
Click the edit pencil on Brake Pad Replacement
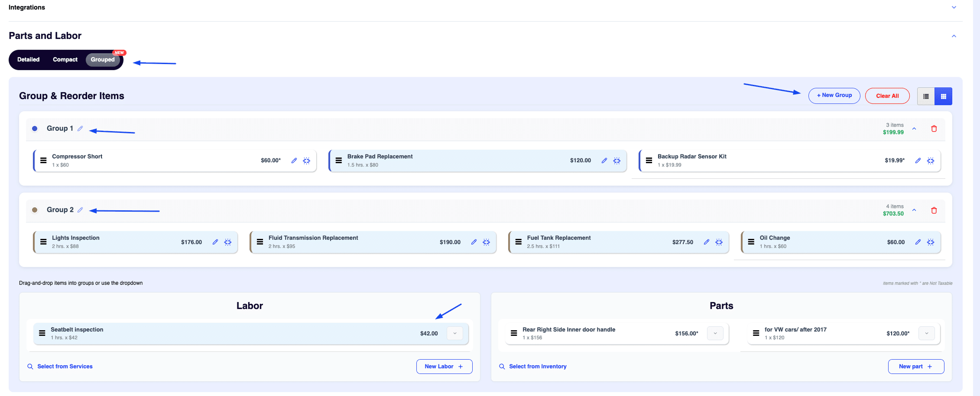(604, 160)
